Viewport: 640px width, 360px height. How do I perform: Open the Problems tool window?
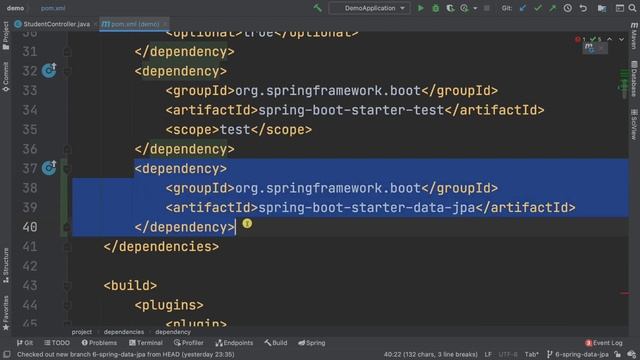click(99, 343)
